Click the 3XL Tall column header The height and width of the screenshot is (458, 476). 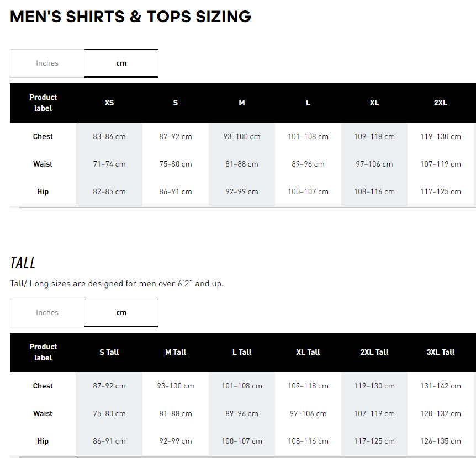(441, 352)
